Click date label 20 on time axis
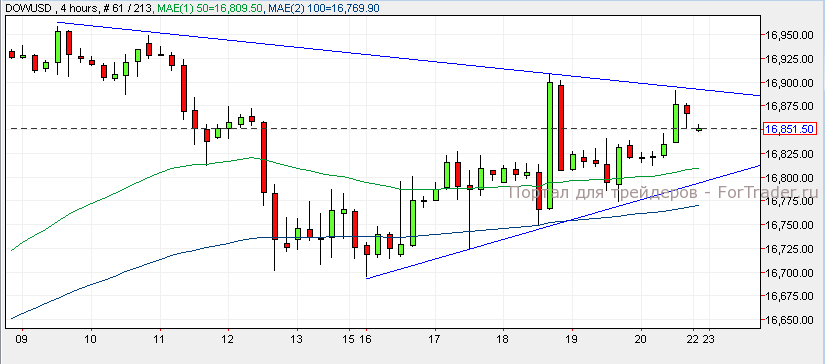The image size is (825, 364). tap(640, 340)
